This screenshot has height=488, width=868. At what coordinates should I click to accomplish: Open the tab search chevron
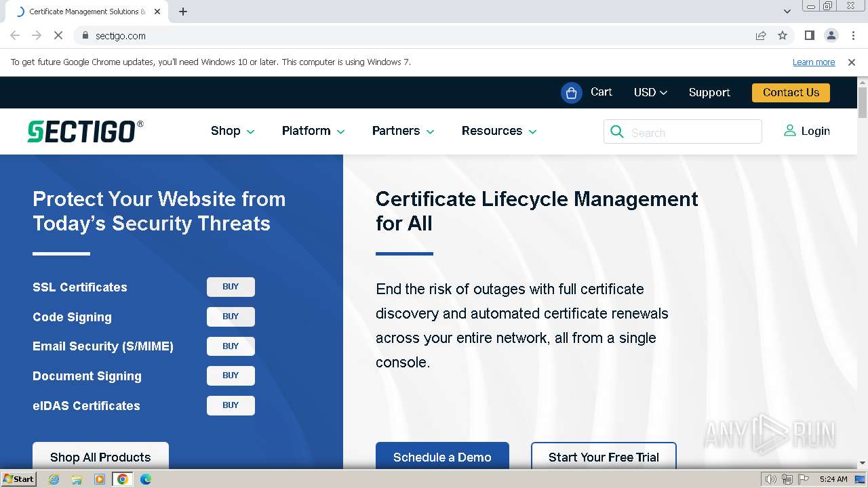(x=787, y=12)
